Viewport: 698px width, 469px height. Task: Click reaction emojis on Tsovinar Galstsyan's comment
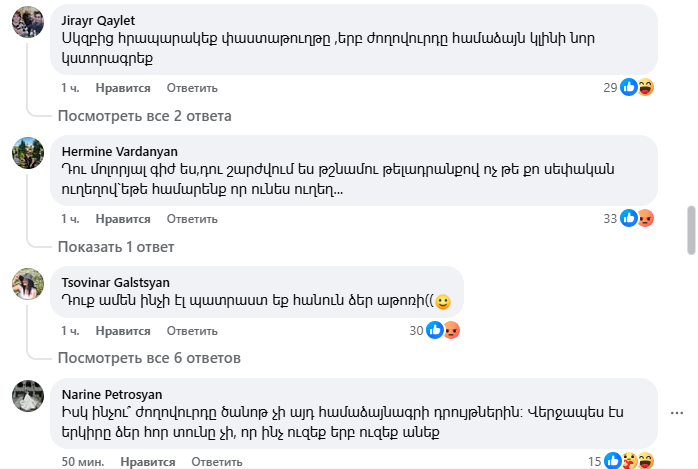tap(443, 330)
